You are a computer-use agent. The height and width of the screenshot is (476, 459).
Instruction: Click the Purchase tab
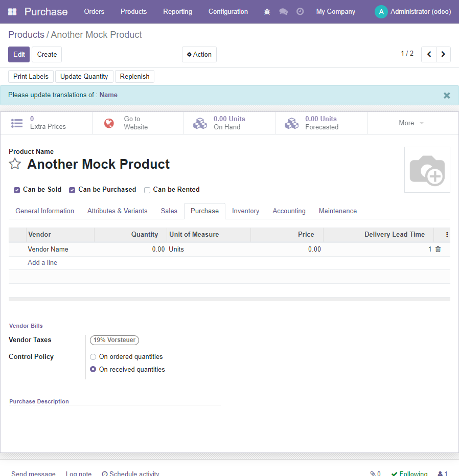pos(204,211)
